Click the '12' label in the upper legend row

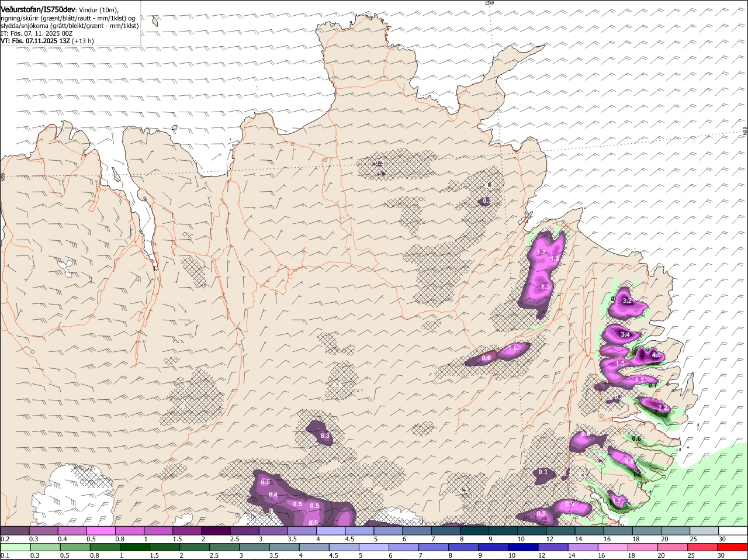[x=550, y=539]
